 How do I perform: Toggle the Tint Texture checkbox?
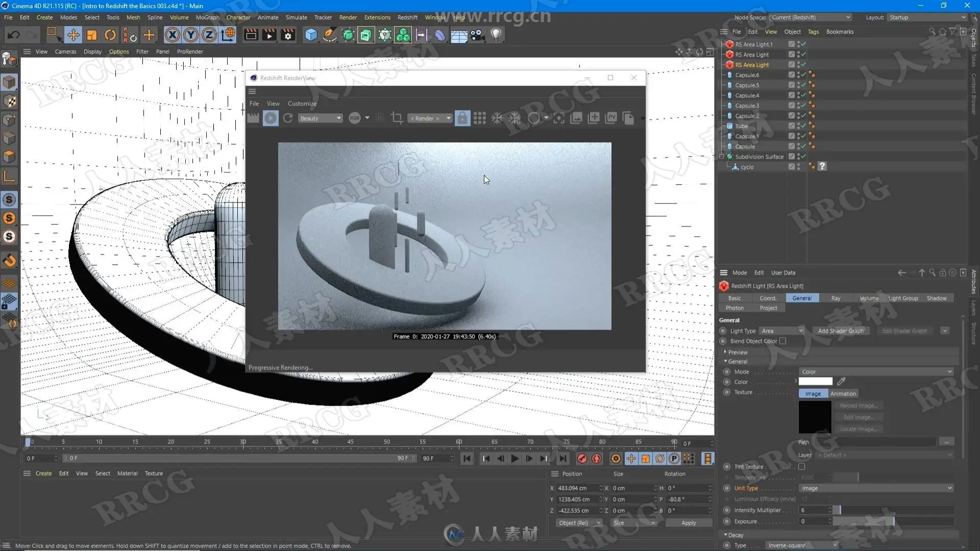[x=801, y=466]
